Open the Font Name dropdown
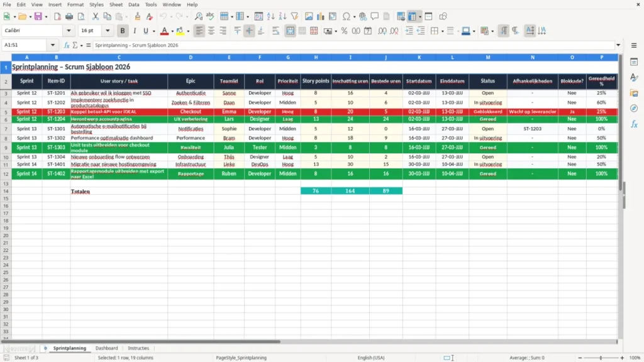644x362 pixels. (x=69, y=31)
